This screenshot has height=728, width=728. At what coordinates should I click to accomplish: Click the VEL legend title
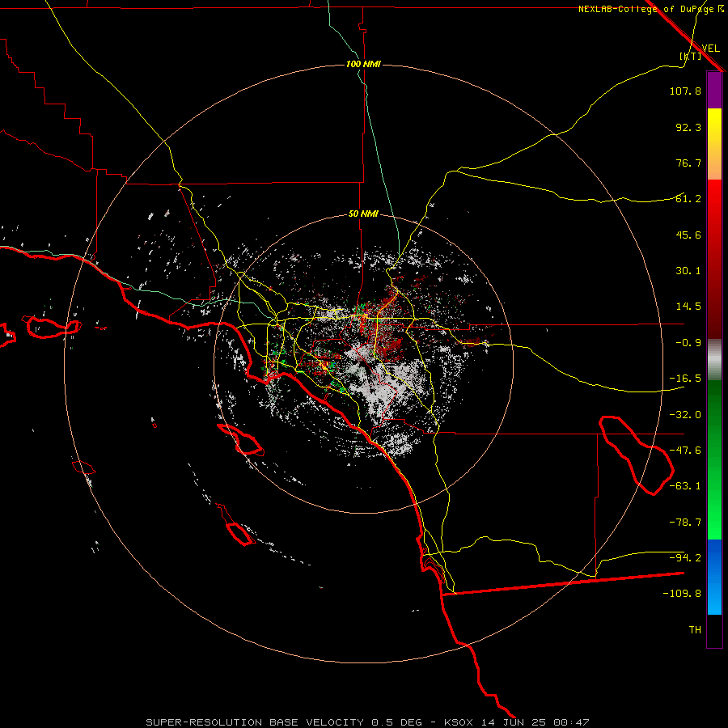[x=710, y=49]
